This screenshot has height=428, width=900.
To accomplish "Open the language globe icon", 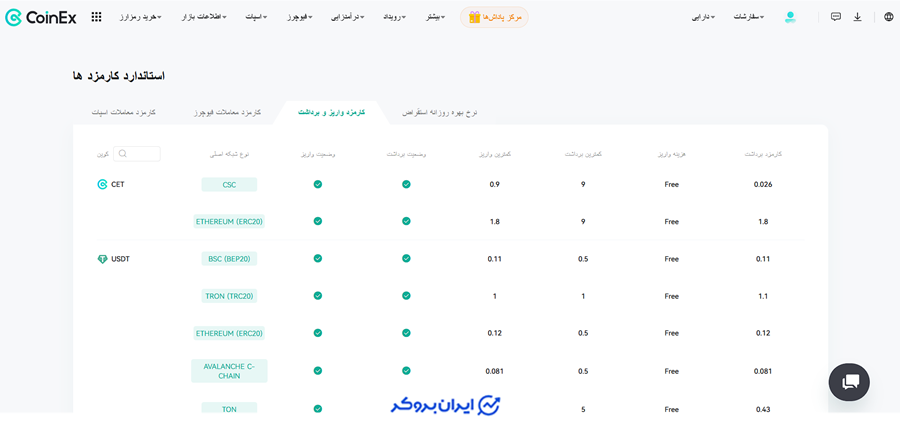I will pos(889,17).
